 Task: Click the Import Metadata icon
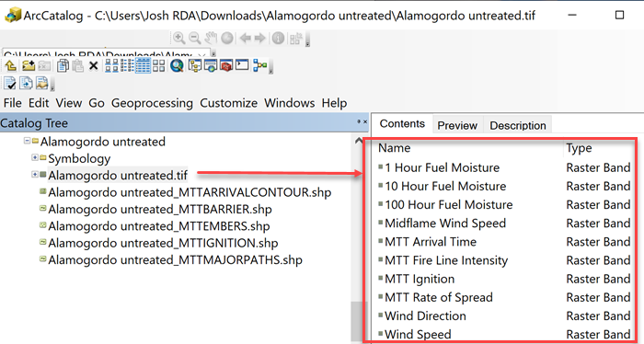click(x=42, y=84)
